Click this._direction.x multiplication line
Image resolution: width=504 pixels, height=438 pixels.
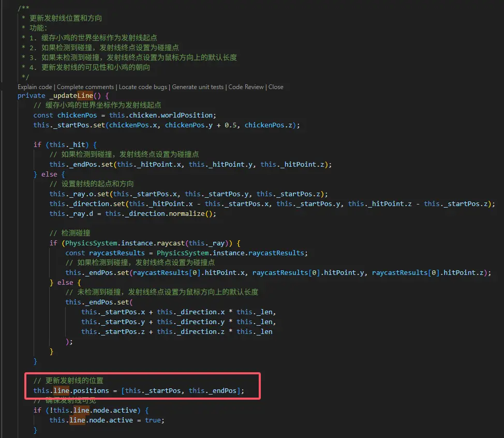point(179,312)
